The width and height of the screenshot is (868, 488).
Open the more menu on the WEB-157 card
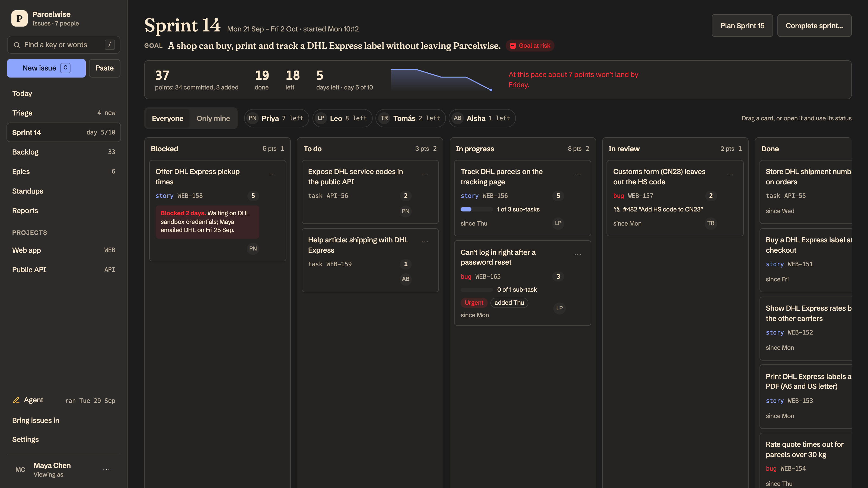[x=730, y=174]
